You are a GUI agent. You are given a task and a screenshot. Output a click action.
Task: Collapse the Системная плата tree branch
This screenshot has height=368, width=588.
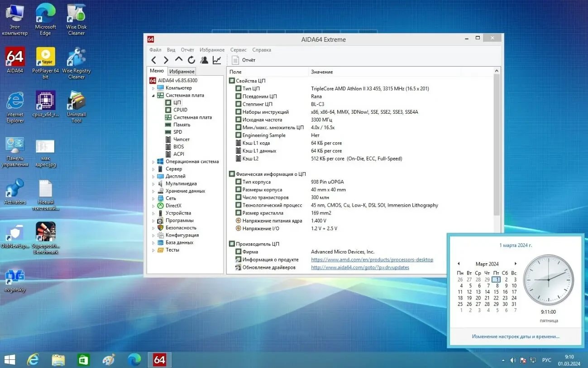(154, 95)
